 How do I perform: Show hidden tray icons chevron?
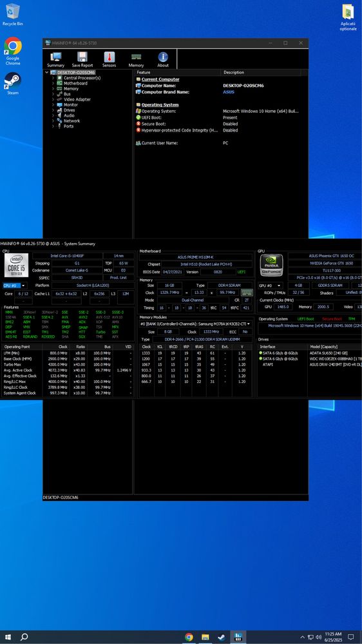(303, 638)
